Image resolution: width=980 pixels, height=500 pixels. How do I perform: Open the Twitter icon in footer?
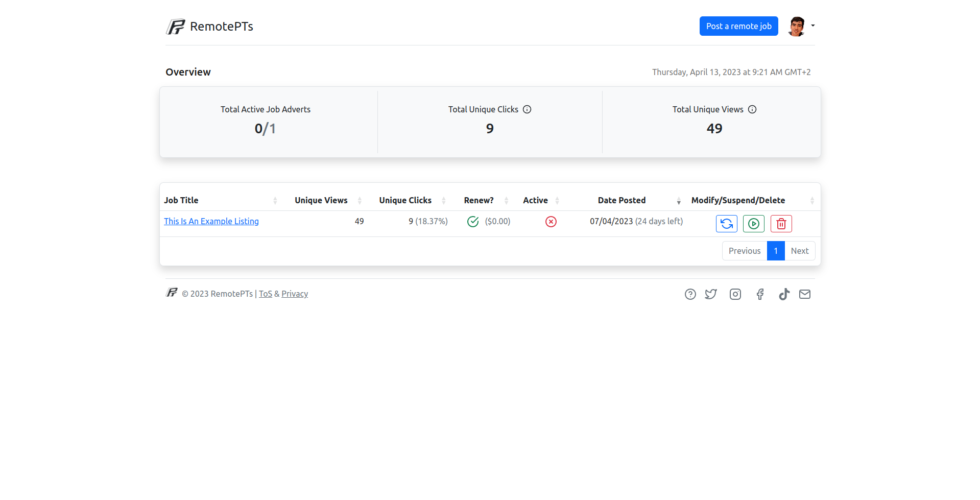(711, 294)
